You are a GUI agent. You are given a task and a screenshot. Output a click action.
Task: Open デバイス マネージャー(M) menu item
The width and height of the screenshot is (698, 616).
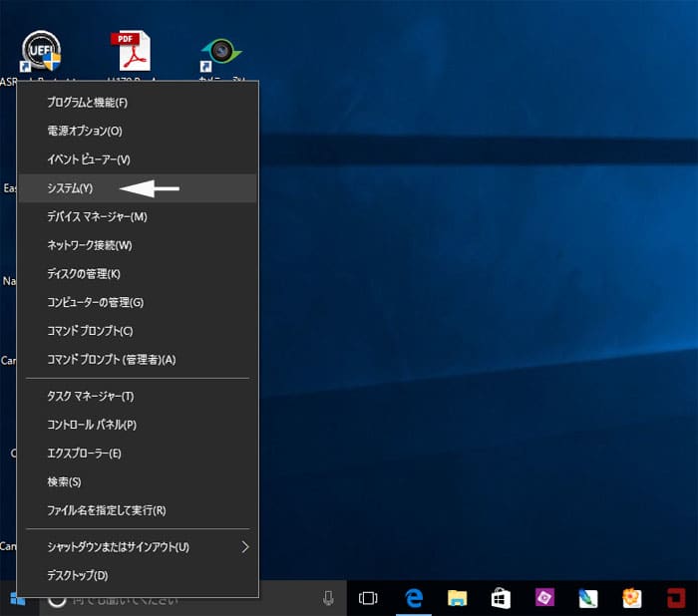tap(97, 217)
